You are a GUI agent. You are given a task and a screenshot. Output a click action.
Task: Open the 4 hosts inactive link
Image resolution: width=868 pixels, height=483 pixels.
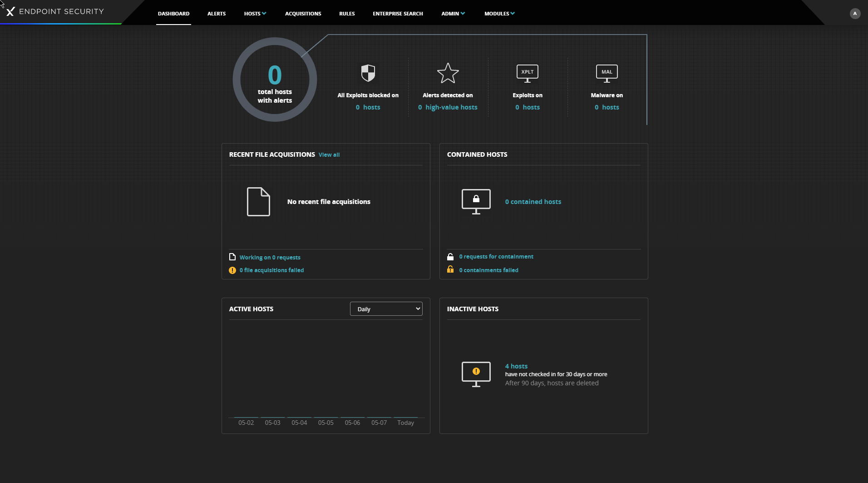pos(516,366)
